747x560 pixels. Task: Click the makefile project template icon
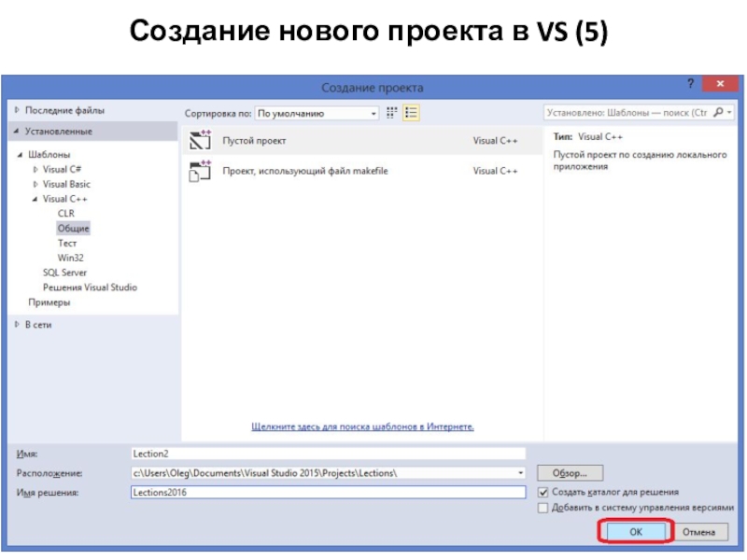click(200, 171)
